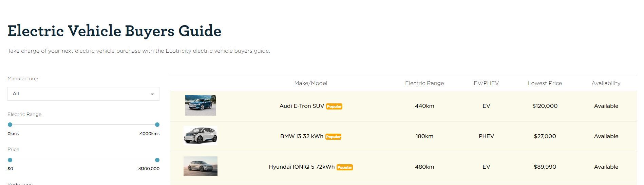This screenshot has height=185, width=644.
Task: Open the BMW i3 car thumbnail
Action: (201, 136)
